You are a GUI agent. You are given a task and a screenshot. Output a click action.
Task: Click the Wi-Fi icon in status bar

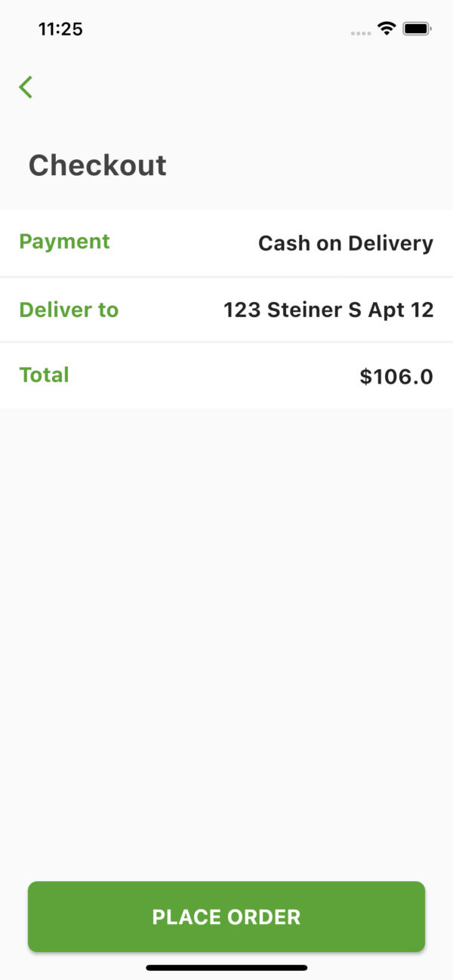386,29
